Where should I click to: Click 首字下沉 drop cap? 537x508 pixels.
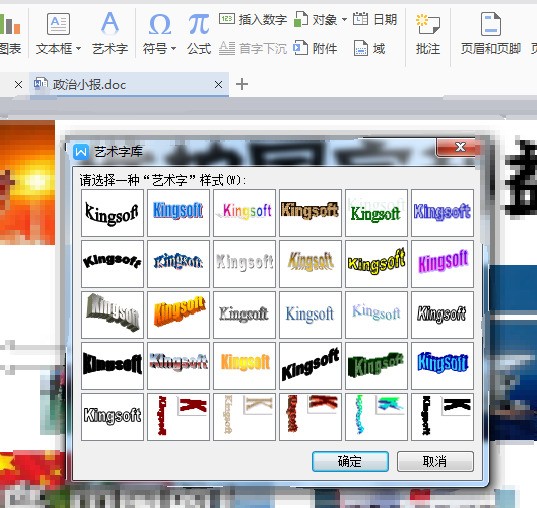coord(253,49)
